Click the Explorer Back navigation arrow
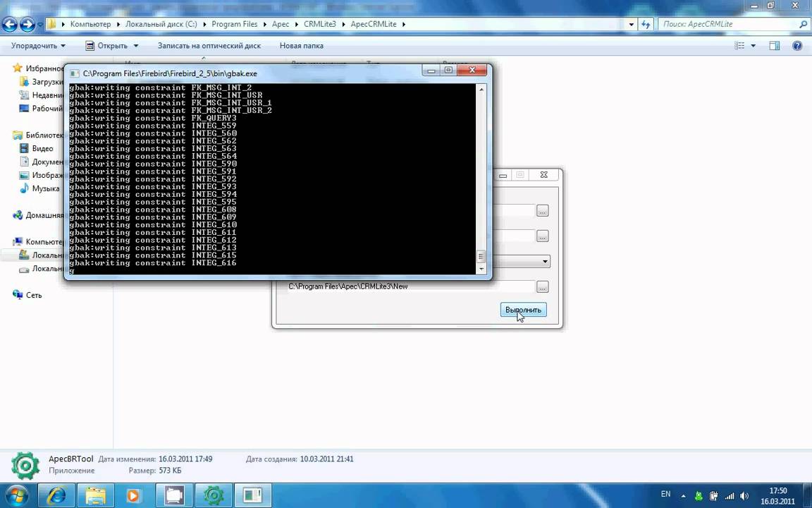Viewport: 812px width, 508px height. 10,24
